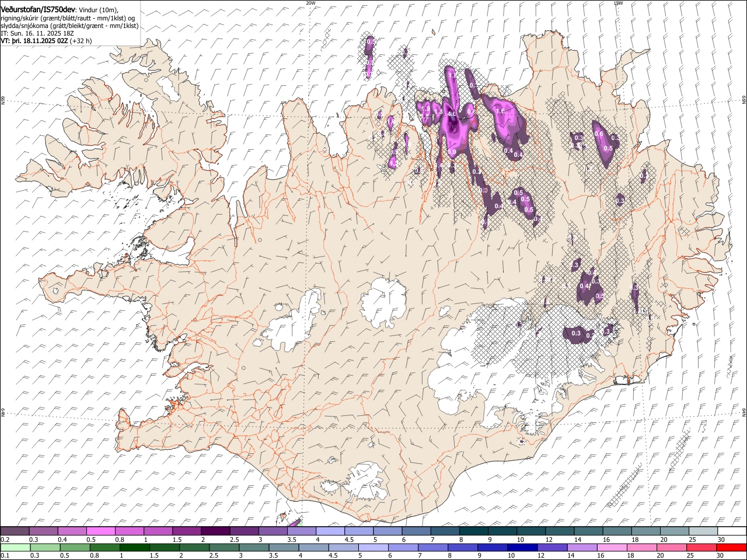Viewport: 747px width, 560px height.
Task: Click the lilac 14 swatch in lower legend row
Action: coord(582,547)
